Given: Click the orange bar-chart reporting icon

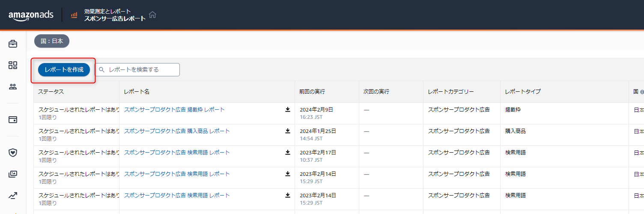Looking at the screenshot, I should coord(74,15).
